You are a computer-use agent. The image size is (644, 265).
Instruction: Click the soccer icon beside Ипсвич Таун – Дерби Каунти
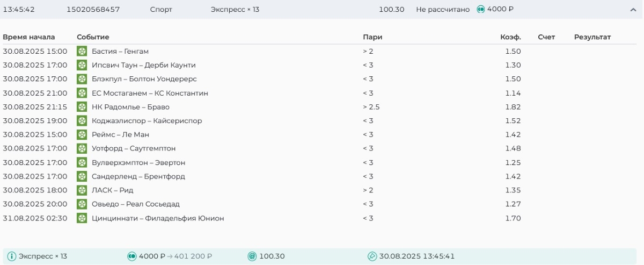click(x=82, y=66)
